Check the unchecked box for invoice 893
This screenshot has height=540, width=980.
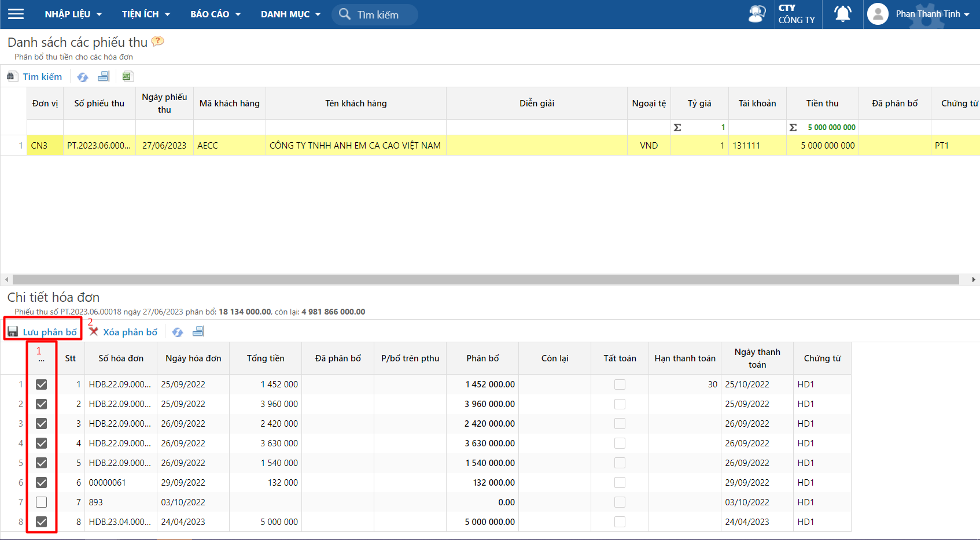[x=42, y=502]
